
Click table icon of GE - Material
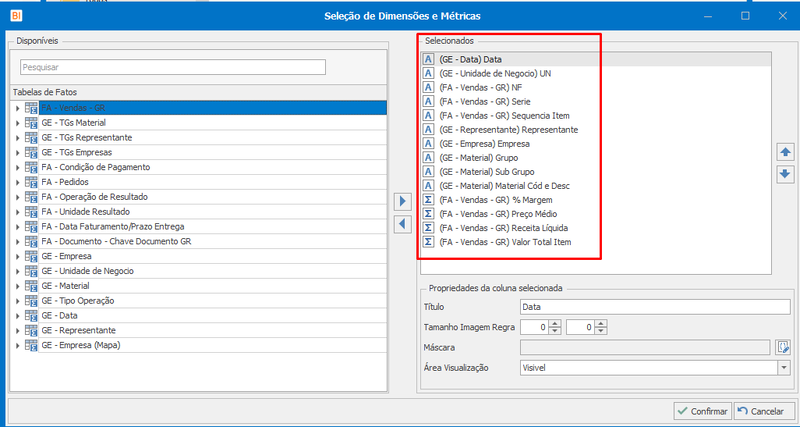click(31, 286)
